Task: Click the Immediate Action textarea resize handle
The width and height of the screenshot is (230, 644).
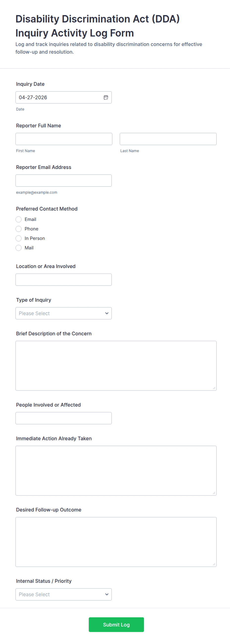Action: [x=214, y=493]
